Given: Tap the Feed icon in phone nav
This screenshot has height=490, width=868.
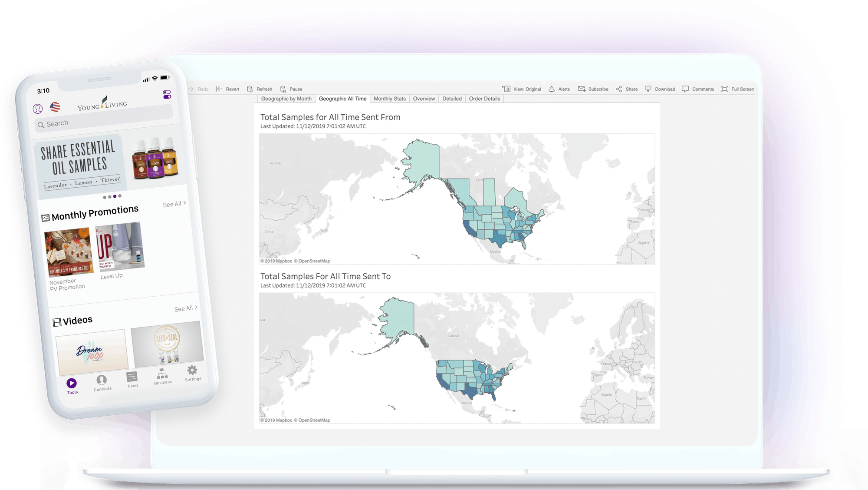Looking at the screenshot, I should click(x=132, y=377).
